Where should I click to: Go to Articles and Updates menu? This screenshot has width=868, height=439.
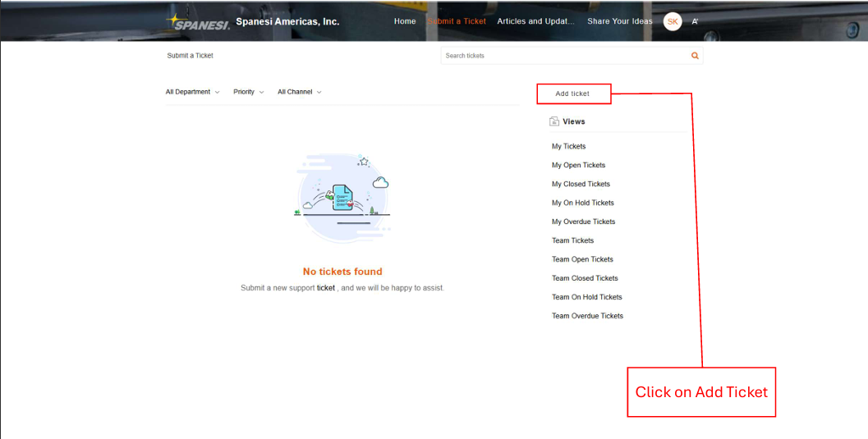(x=536, y=21)
